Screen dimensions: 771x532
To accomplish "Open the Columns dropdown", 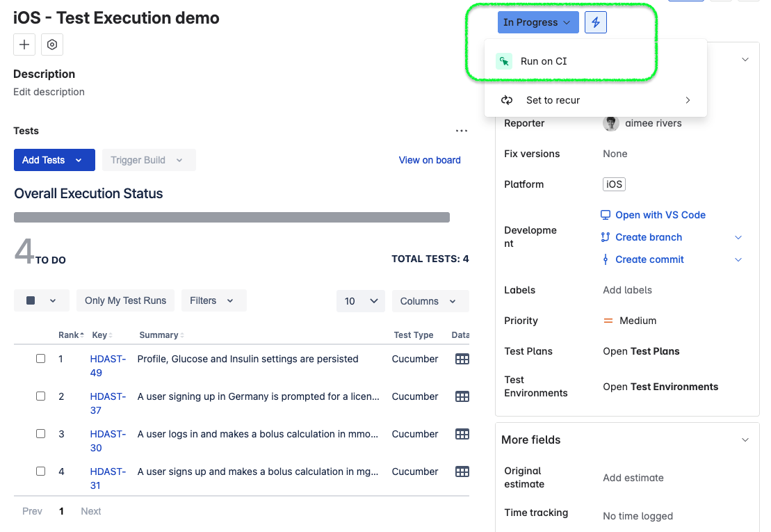I will tap(430, 301).
